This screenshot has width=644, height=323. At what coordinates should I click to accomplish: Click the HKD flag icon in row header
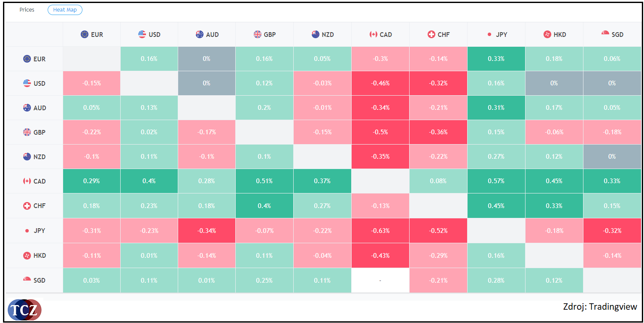(x=27, y=256)
